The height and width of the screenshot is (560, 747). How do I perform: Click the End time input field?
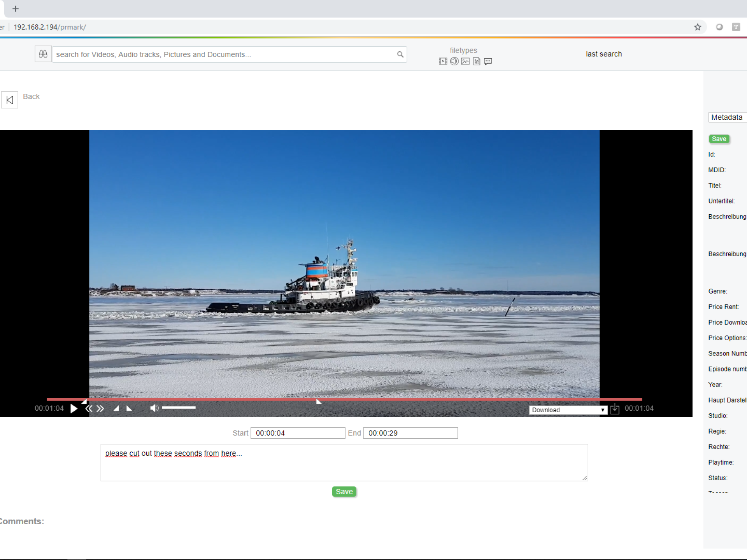click(x=410, y=433)
